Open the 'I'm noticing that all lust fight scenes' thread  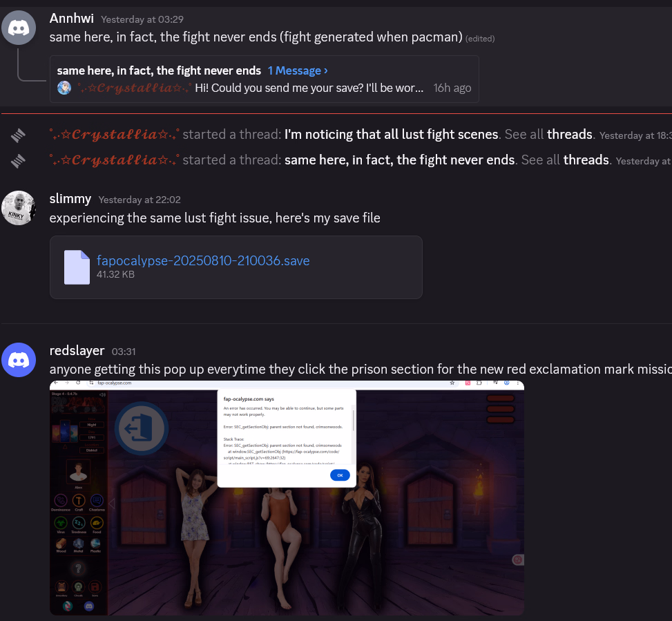pyautogui.click(x=392, y=135)
